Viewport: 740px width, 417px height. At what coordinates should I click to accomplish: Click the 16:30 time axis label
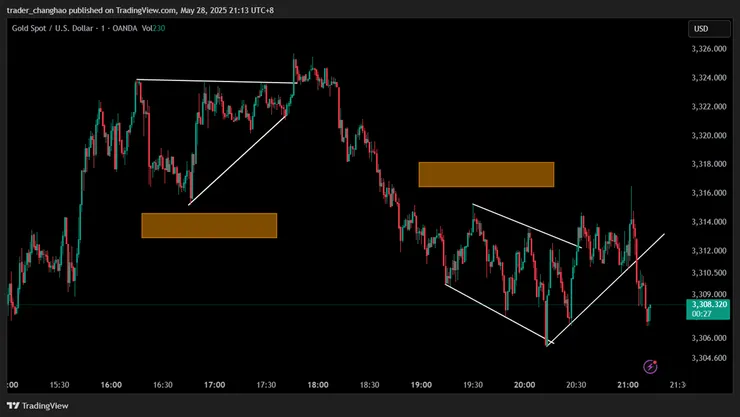click(163, 385)
